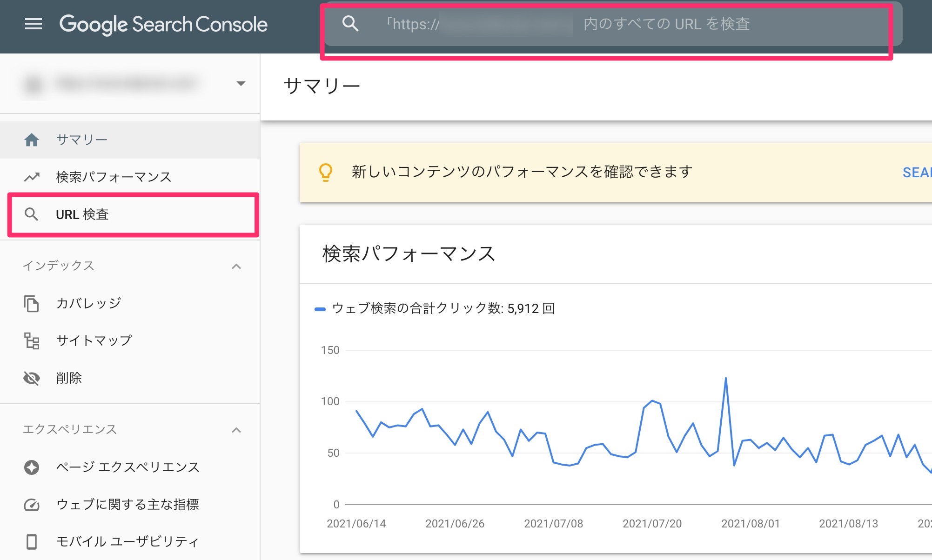This screenshot has width=932, height=560.
Task: Click the 検索パフォーマンス card heading
Action: pyautogui.click(x=409, y=254)
